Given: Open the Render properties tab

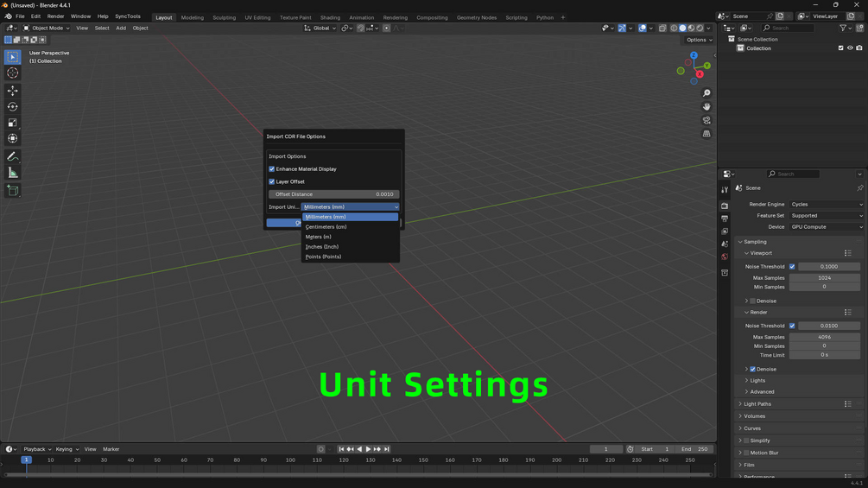Looking at the screenshot, I should tap(725, 206).
